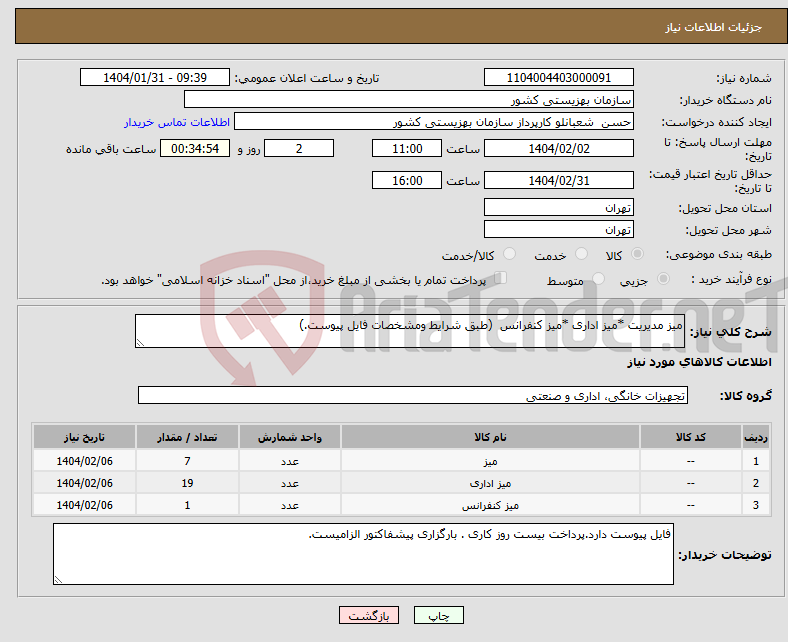Image resolution: width=788 pixels, height=642 pixels.
Task: Click the date 1404/02/06 in میز اداری row
Action: point(84,483)
